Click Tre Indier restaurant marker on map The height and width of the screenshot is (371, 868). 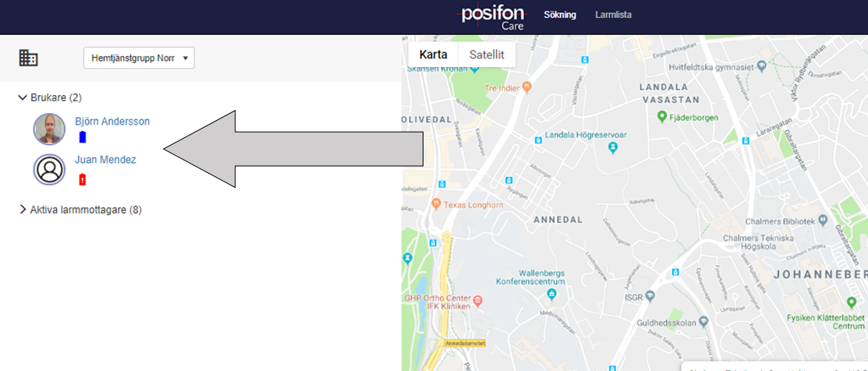pos(526,87)
